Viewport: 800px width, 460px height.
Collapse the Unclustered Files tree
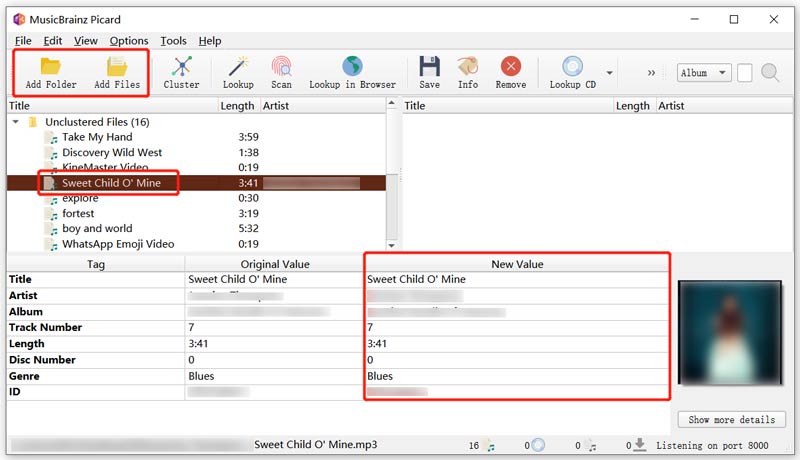pos(16,122)
